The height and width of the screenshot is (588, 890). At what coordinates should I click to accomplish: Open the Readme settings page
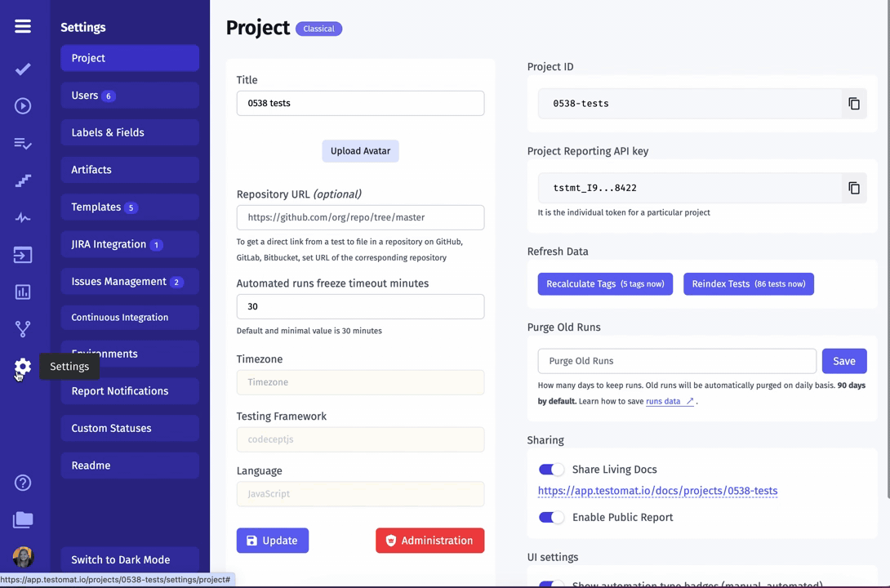click(x=130, y=465)
